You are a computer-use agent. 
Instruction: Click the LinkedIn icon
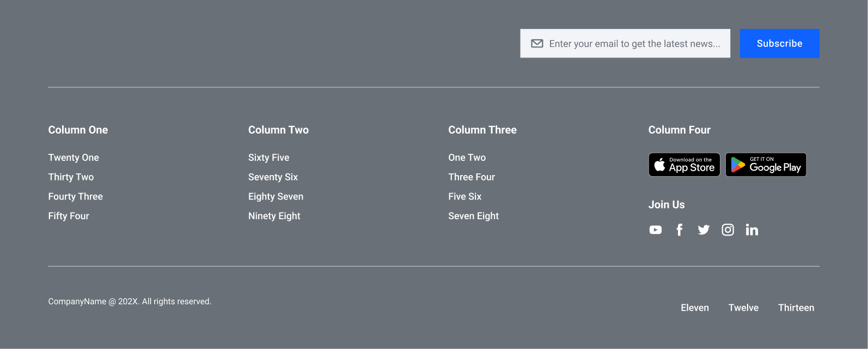(x=752, y=230)
